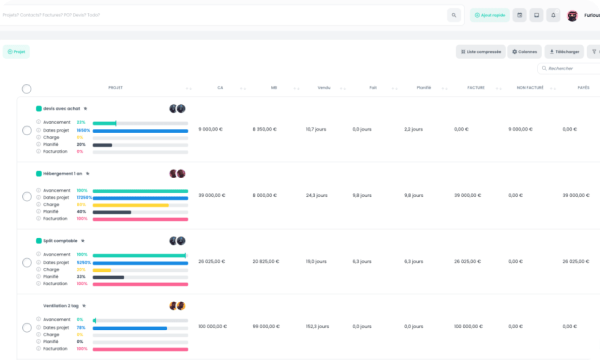Click Avancement progress bar of devis avec achat

pyautogui.click(x=140, y=123)
